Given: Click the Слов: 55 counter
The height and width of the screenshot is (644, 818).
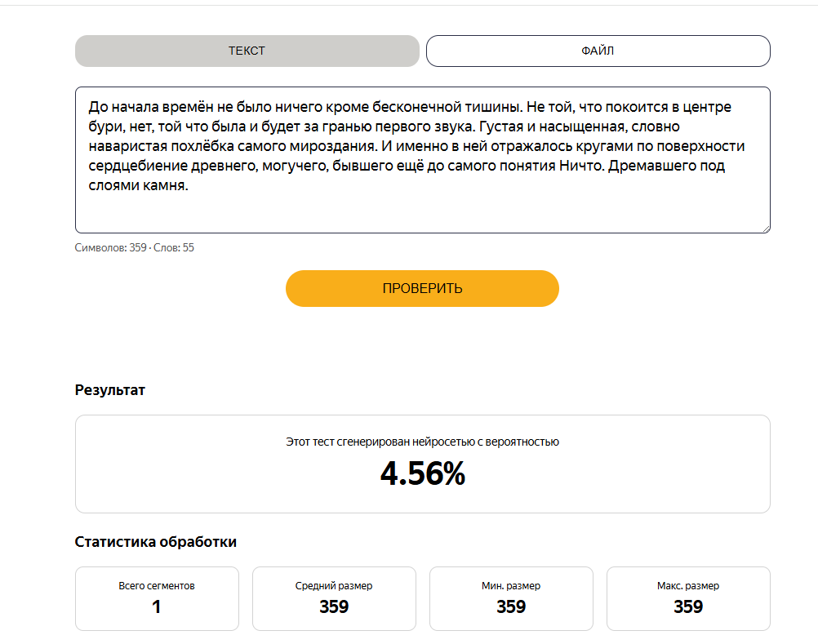Looking at the screenshot, I should point(174,247).
